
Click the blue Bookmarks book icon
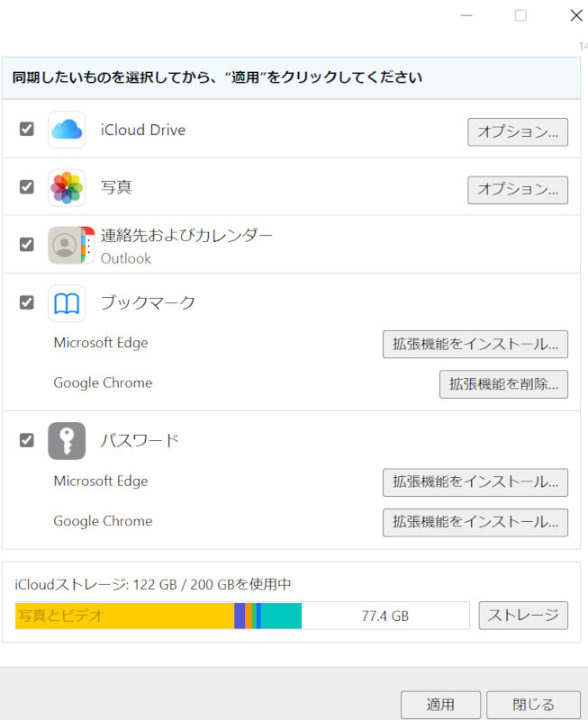point(67,303)
